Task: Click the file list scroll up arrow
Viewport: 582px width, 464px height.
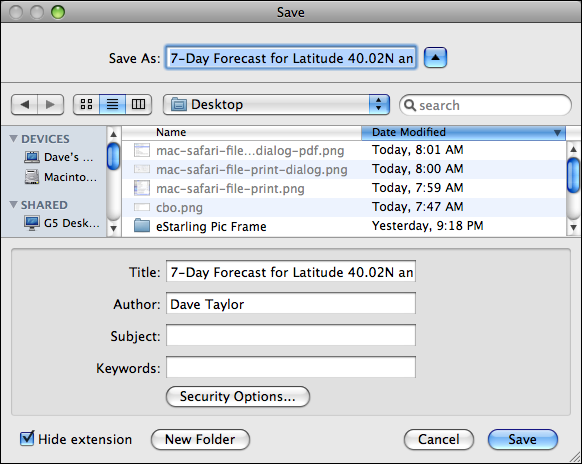Action: point(573,149)
